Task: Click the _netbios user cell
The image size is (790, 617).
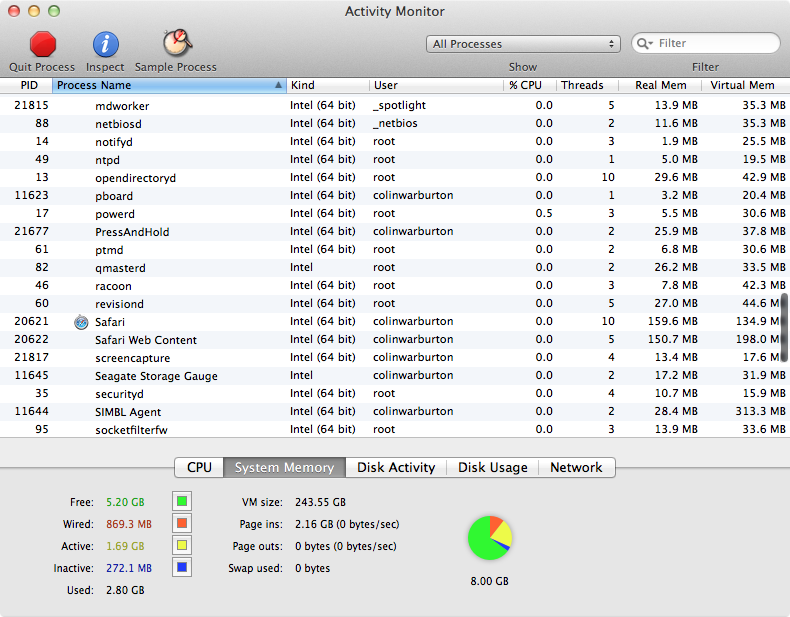Action: pos(395,123)
